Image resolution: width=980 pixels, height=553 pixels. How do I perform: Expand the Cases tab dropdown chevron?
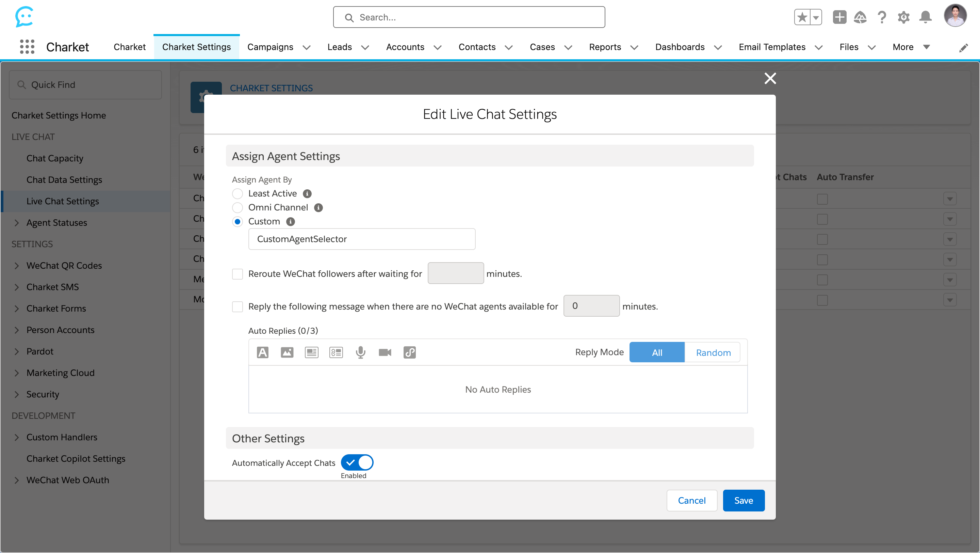pyautogui.click(x=568, y=48)
